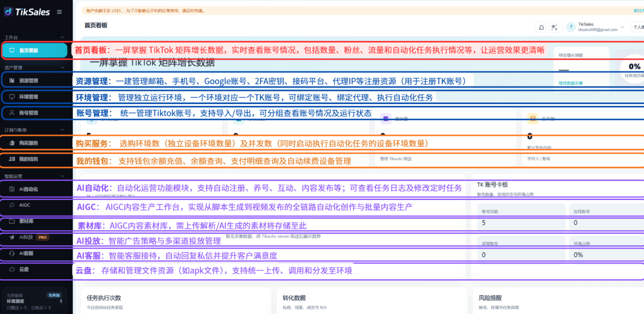Click the 风险提醒 card heading
The height and width of the screenshot is (314, 644).
coord(491,298)
